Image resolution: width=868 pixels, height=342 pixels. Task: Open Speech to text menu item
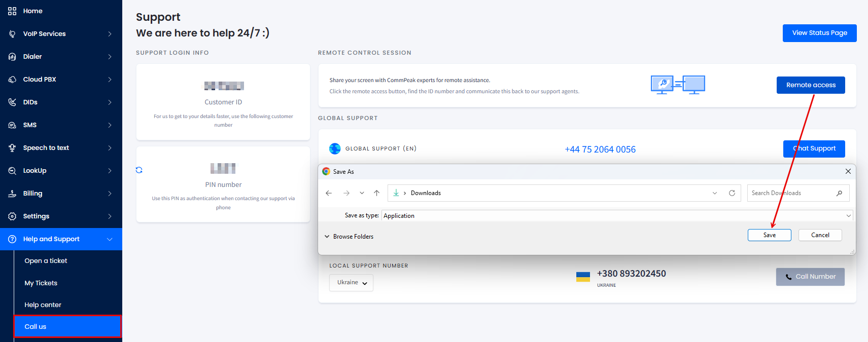61,148
